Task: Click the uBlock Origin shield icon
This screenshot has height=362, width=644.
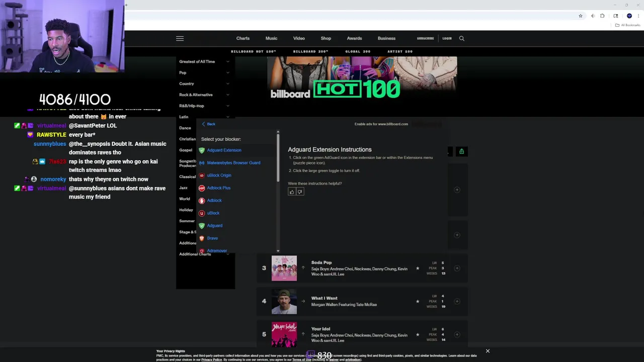Action: pyautogui.click(x=202, y=175)
